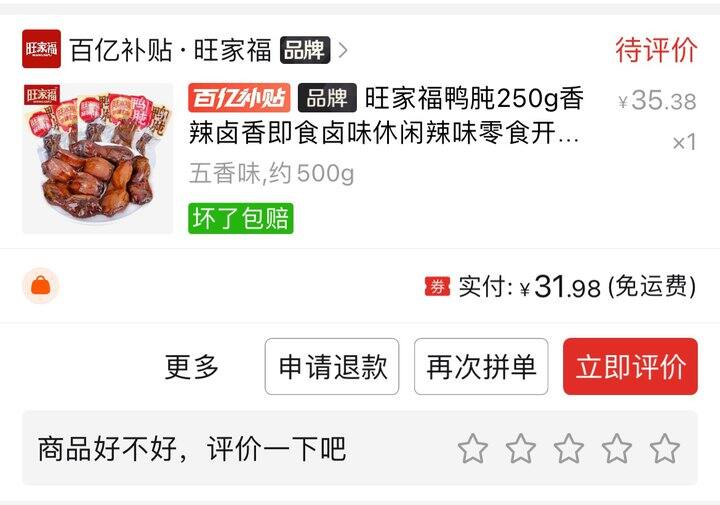The width and height of the screenshot is (720, 505).
Task: Select the fourth rating star
Action: (617, 448)
